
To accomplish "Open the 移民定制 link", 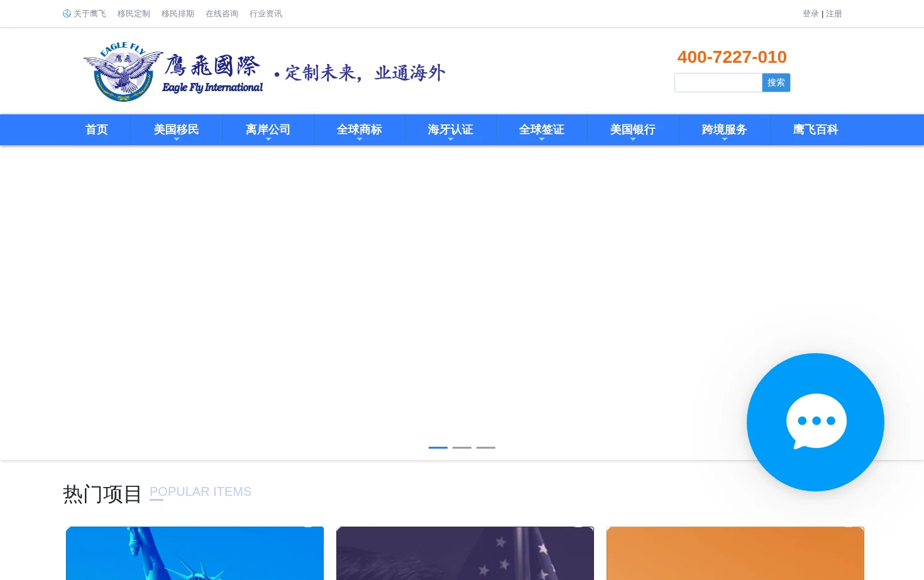I will (134, 14).
